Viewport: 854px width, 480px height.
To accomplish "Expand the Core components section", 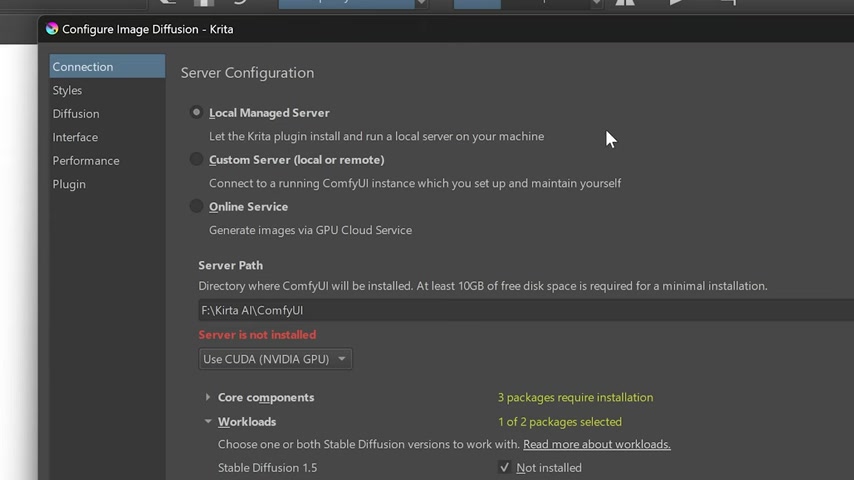I will pyautogui.click(x=208, y=397).
